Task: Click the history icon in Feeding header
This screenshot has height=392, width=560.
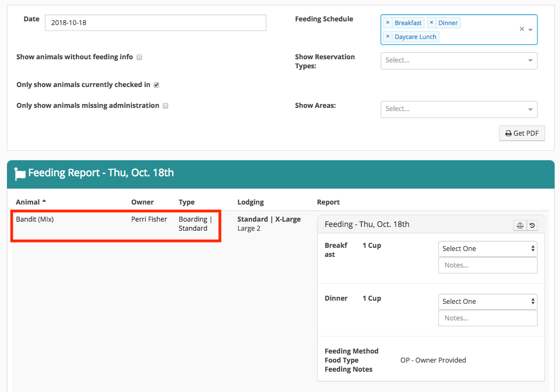Action: (532, 225)
